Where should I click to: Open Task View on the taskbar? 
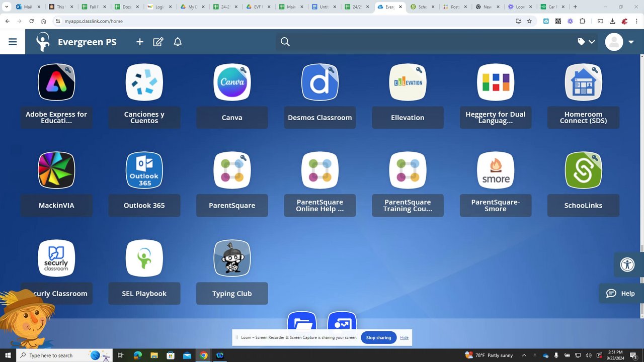(121, 355)
